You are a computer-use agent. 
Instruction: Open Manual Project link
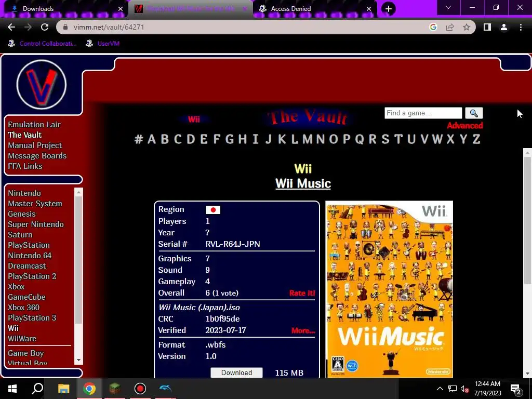35,145
